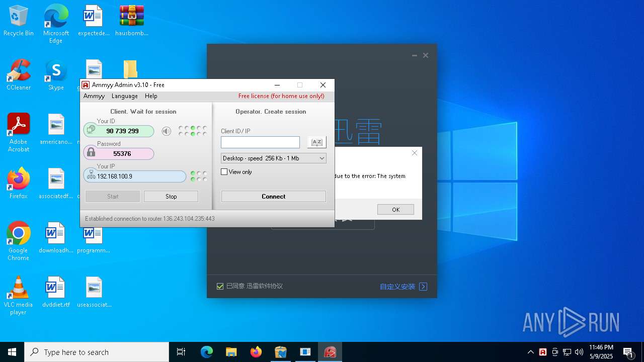Open Firefox desktop shortcut
This screenshot has width=644, height=362.
pos(19,184)
